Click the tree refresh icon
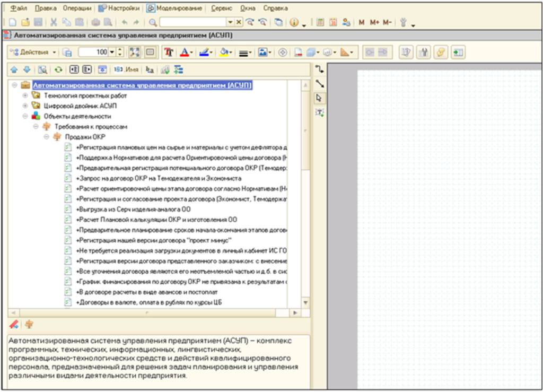Image resolution: width=543 pixels, height=392 pixels. point(59,69)
